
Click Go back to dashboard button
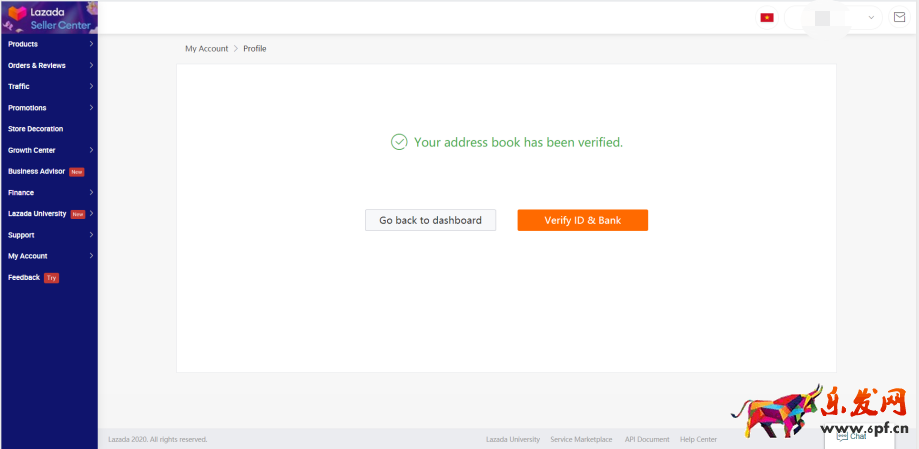click(430, 220)
